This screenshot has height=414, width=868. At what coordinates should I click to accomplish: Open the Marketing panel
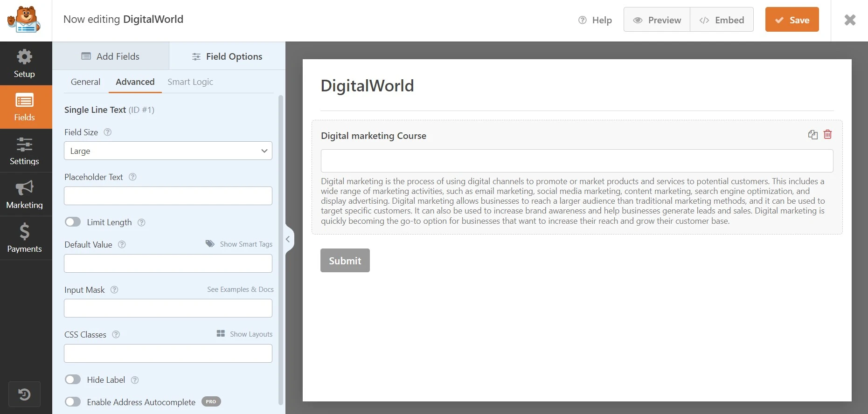24,194
